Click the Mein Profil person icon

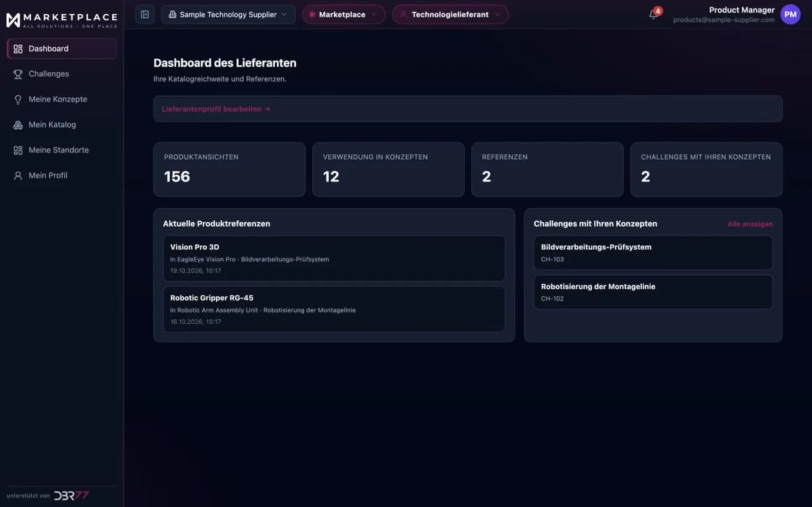18,175
